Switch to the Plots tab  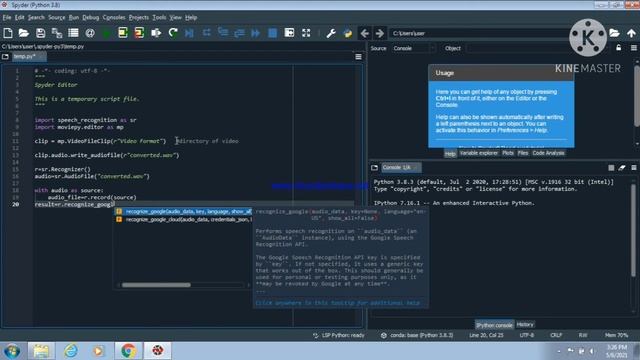(508, 153)
